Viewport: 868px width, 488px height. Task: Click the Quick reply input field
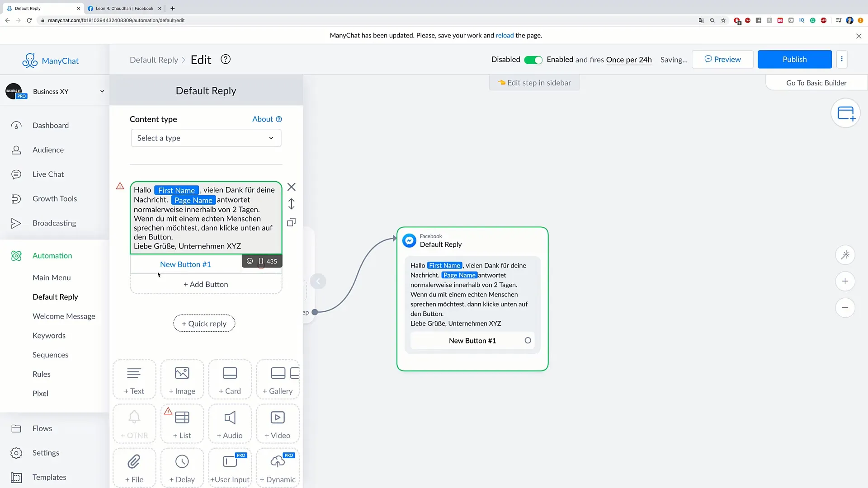click(x=204, y=323)
